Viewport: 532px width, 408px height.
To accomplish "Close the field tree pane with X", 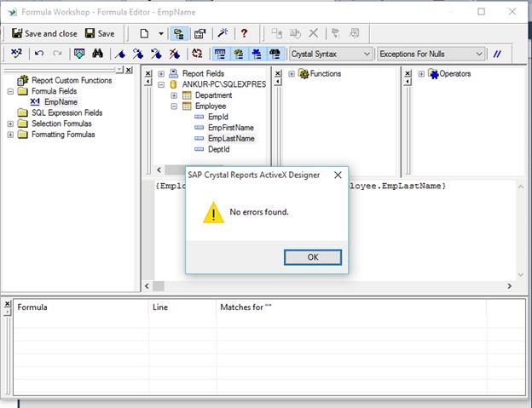I will (148, 73).
